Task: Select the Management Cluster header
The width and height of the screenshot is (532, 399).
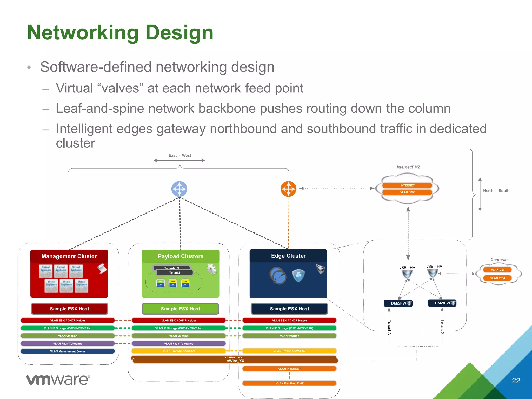Action: (69, 256)
